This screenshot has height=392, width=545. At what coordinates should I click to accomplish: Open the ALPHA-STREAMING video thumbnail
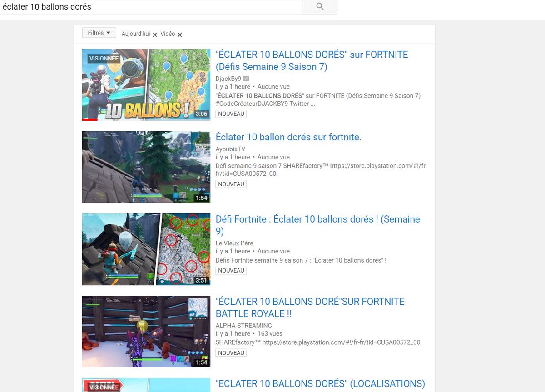[x=146, y=332]
